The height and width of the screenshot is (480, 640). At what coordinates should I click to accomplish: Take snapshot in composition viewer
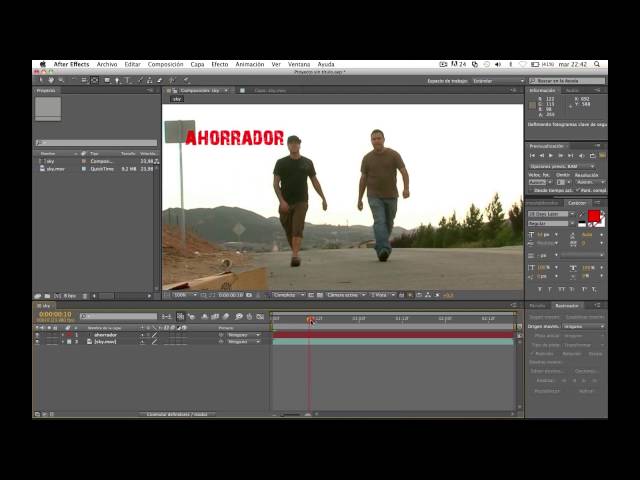249,295
